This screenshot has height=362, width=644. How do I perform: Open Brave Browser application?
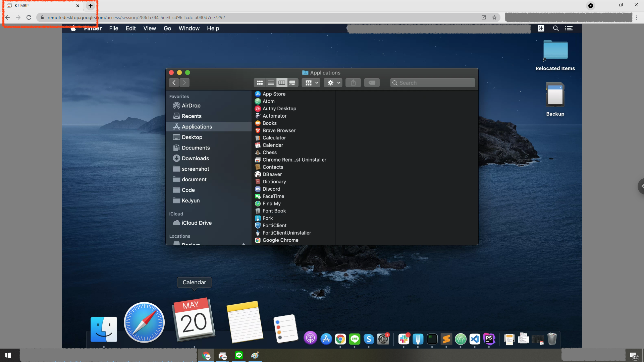click(x=279, y=130)
